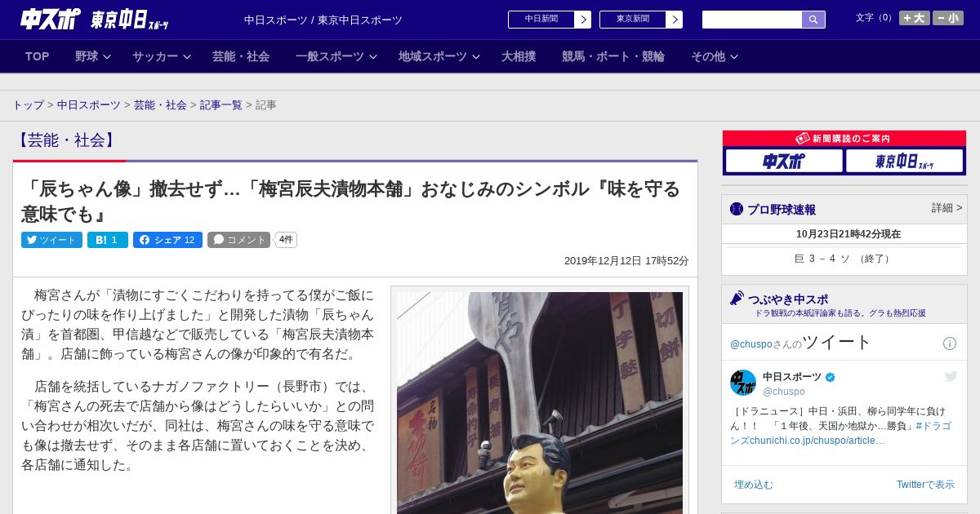
Task: Click 芸能・社会 breadcrumb link
Action: tap(160, 105)
